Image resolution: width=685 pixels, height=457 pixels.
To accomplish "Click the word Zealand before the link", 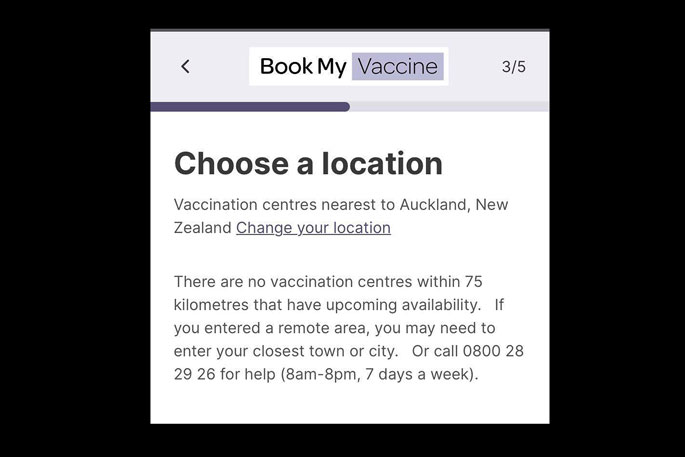I will (203, 228).
